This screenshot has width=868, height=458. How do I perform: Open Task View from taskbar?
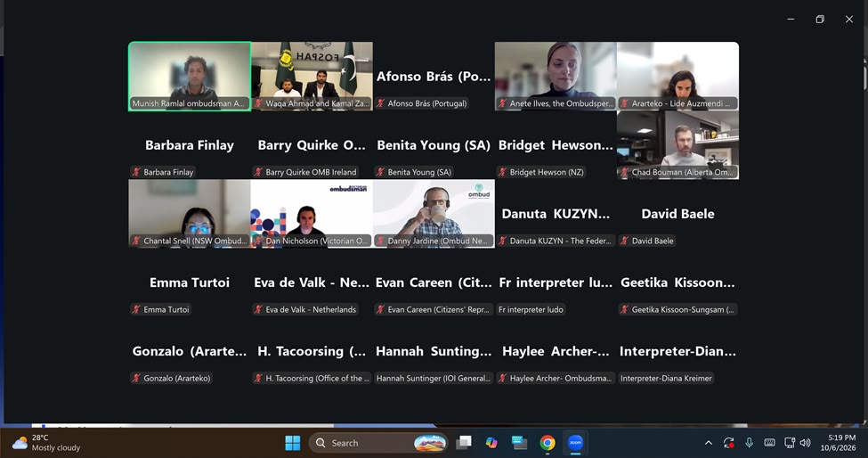coord(464,443)
